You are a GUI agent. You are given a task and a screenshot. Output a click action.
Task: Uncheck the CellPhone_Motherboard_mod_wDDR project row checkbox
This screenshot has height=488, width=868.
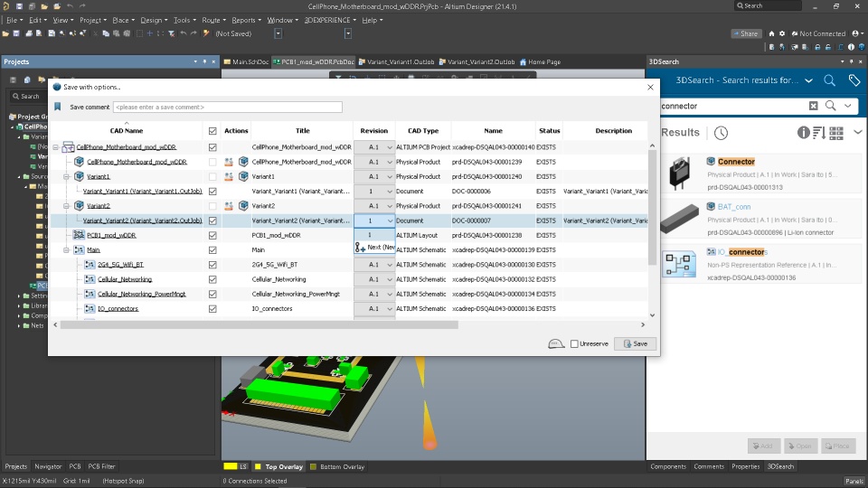coord(212,147)
